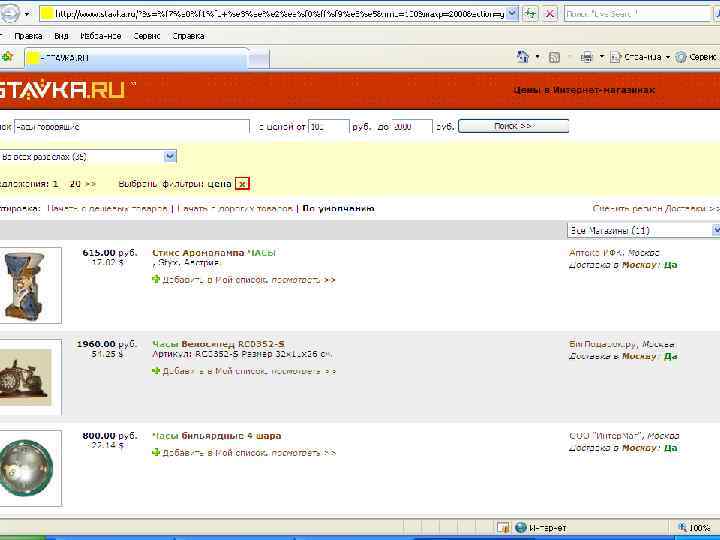Open the Правка menu
Image resolution: width=720 pixels, height=540 pixels.
[x=28, y=36]
